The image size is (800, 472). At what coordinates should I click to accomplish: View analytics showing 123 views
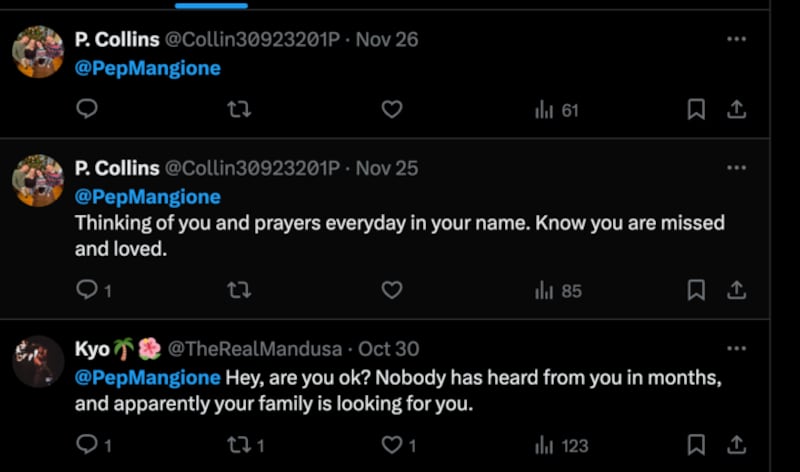pyautogui.click(x=562, y=445)
